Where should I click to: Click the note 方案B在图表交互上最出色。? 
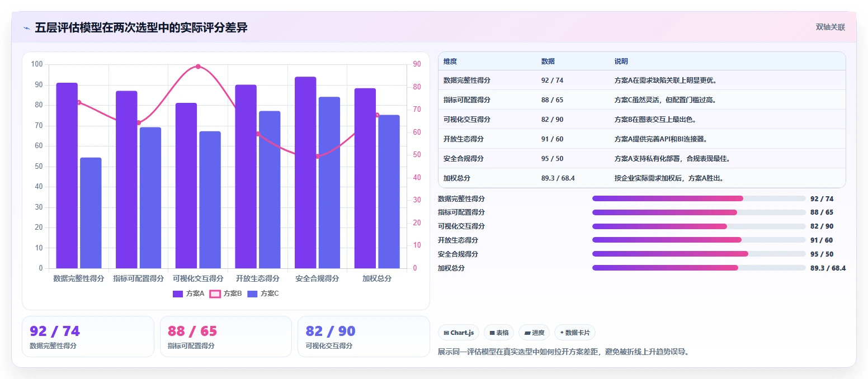(655, 120)
